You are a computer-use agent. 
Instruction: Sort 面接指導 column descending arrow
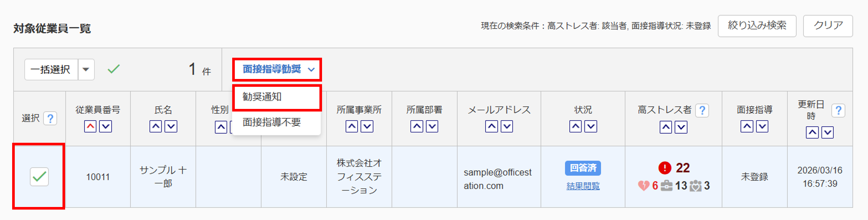pos(762,126)
